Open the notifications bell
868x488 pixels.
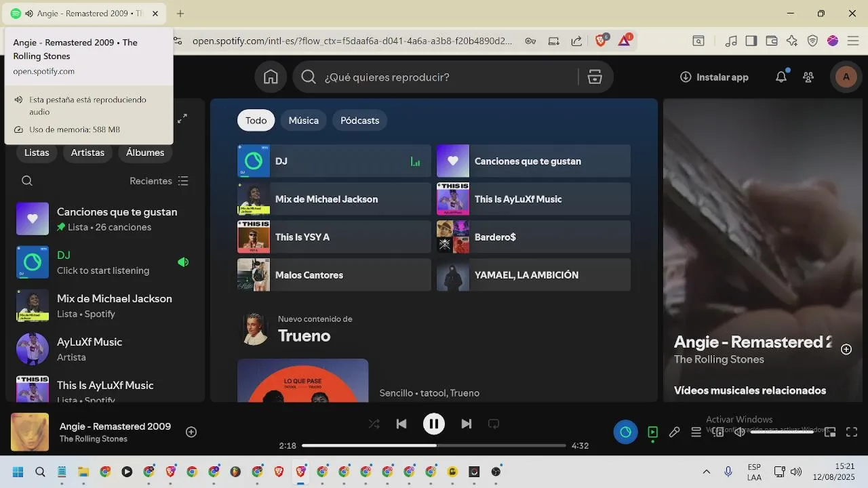coord(781,77)
